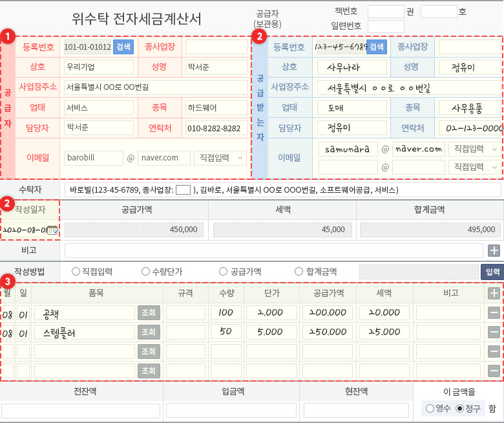This screenshot has width=504, height=423.
Task: Edit unit price 5,000 for 스템플러
Action: pyautogui.click(x=271, y=332)
